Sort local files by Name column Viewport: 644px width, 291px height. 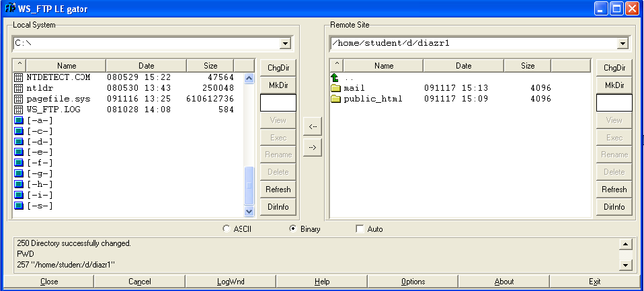pos(66,65)
